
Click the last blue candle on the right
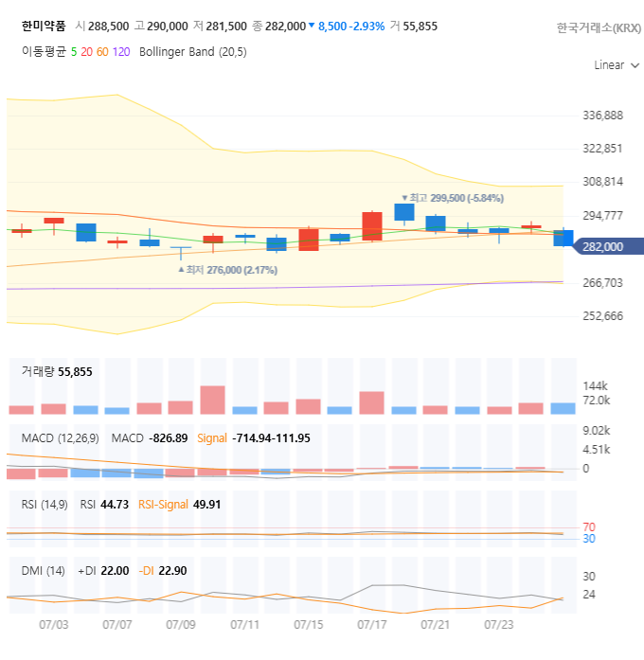click(563, 239)
